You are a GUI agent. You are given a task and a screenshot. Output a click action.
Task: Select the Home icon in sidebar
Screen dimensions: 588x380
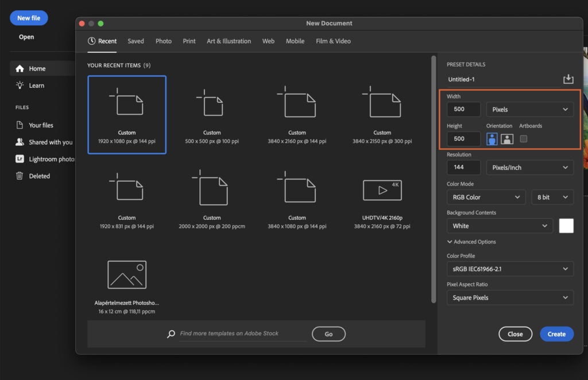(20, 68)
